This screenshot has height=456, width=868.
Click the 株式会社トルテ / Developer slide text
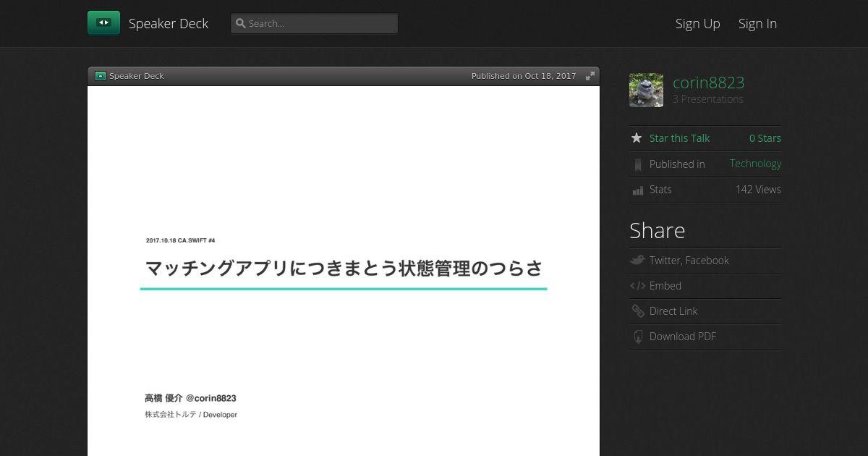tap(191, 415)
